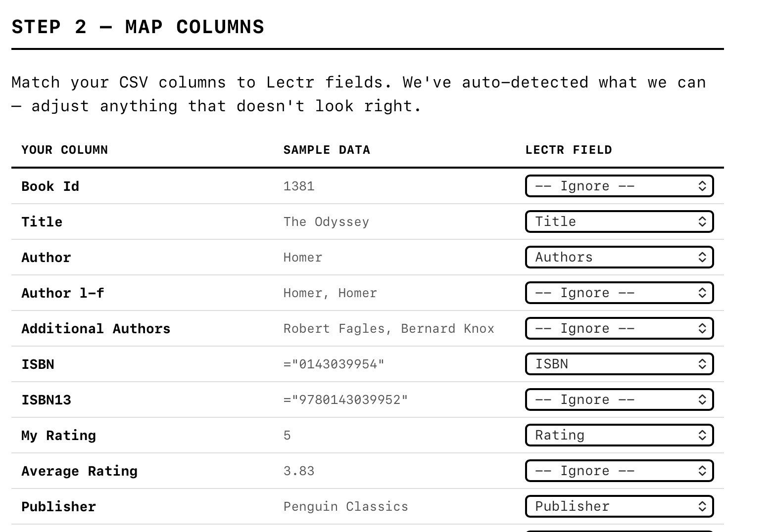Open the Ignore dropdown for Author l-f
Screen dimensions: 772x532
pyautogui.click(x=619, y=293)
